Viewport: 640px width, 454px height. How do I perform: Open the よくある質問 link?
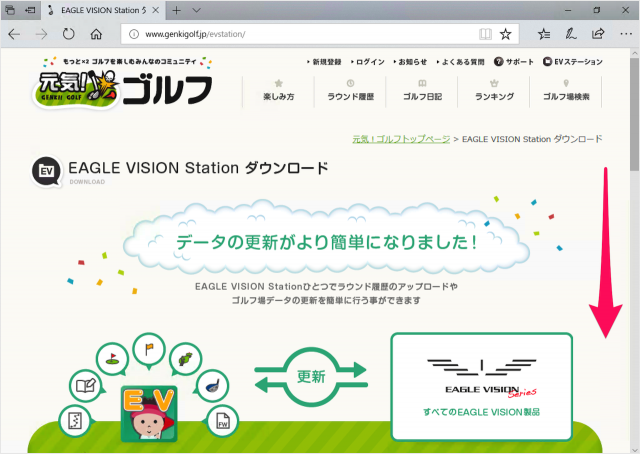tap(460, 62)
